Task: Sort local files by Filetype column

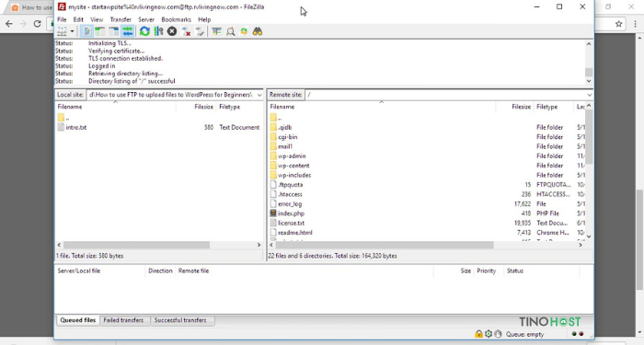Action: [x=239, y=107]
